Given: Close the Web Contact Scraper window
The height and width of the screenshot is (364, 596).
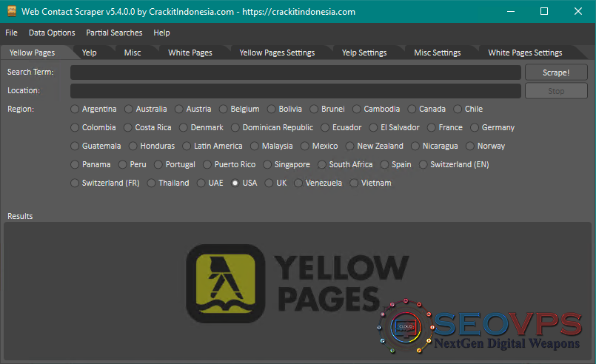Looking at the screenshot, I should tap(578, 11).
